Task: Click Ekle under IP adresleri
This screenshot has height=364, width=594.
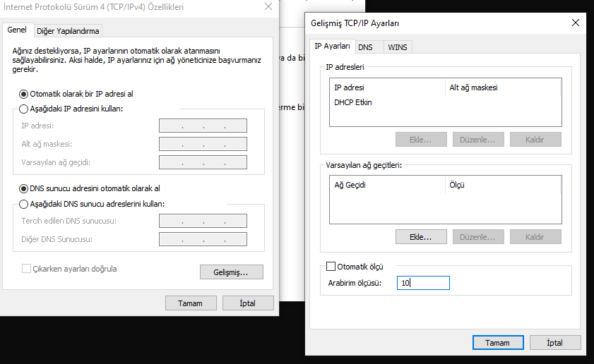Action: (421, 140)
